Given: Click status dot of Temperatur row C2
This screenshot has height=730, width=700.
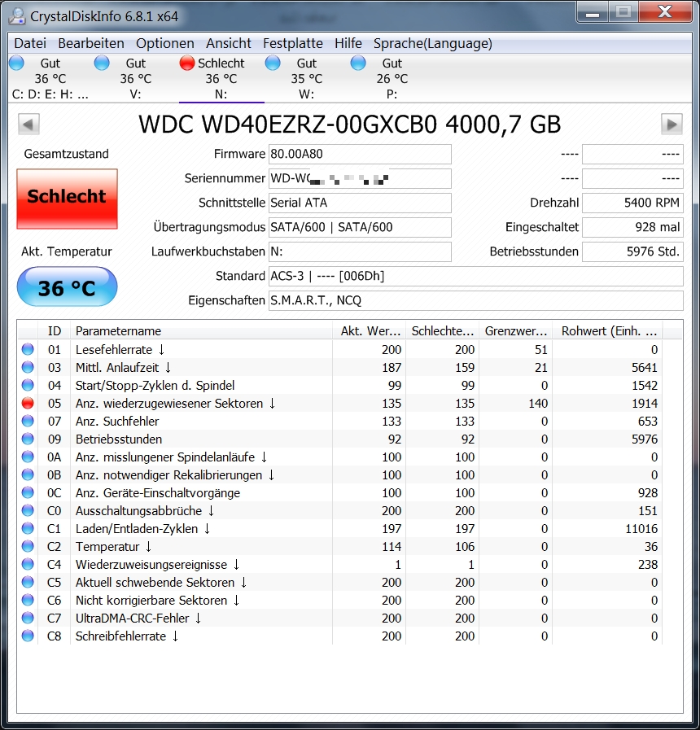Looking at the screenshot, I should pos(28,546).
